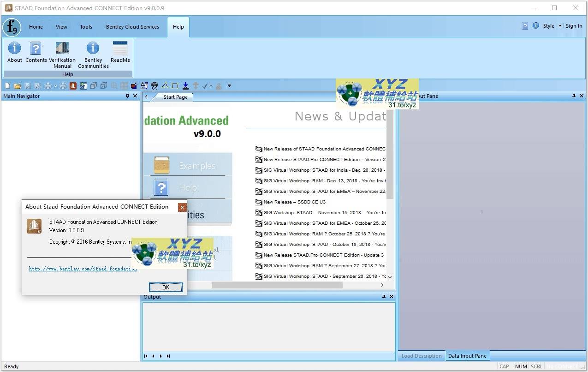The height and width of the screenshot is (372, 588).
Task: Click the triangle shape toolbar icon
Action: click(x=165, y=86)
